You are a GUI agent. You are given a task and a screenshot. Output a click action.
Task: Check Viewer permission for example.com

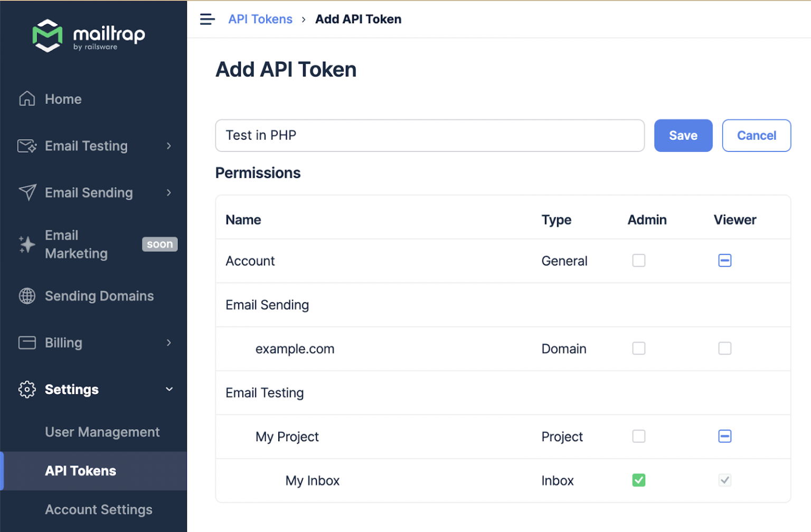pyautogui.click(x=724, y=348)
